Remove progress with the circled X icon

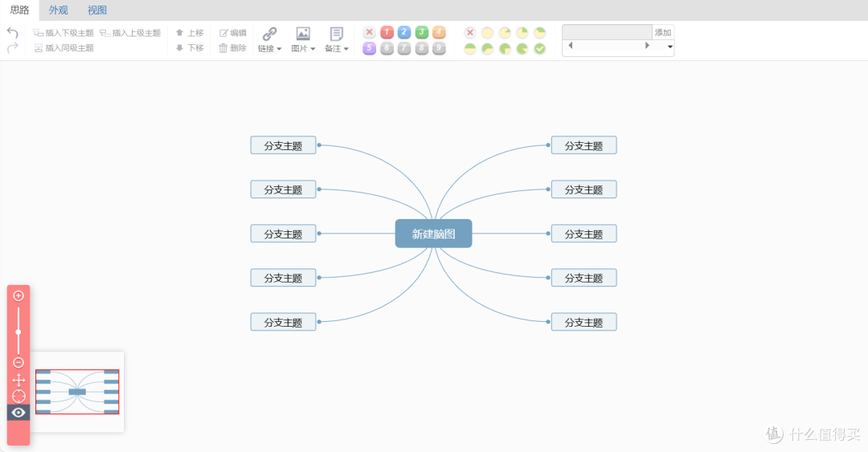pos(470,33)
